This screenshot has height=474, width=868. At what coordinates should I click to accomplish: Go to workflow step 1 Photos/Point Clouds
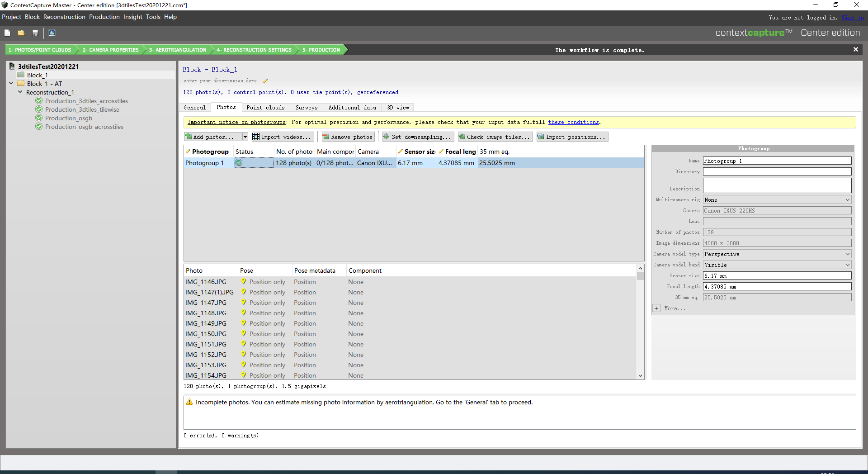pyautogui.click(x=40, y=50)
